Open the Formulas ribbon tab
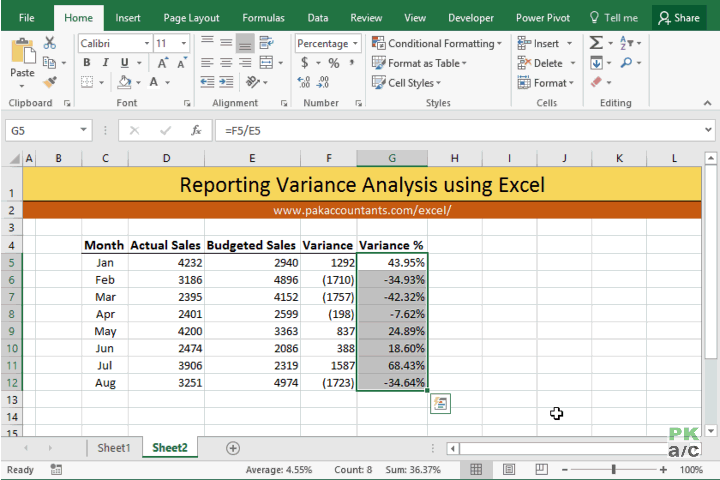720x480 pixels. click(263, 18)
